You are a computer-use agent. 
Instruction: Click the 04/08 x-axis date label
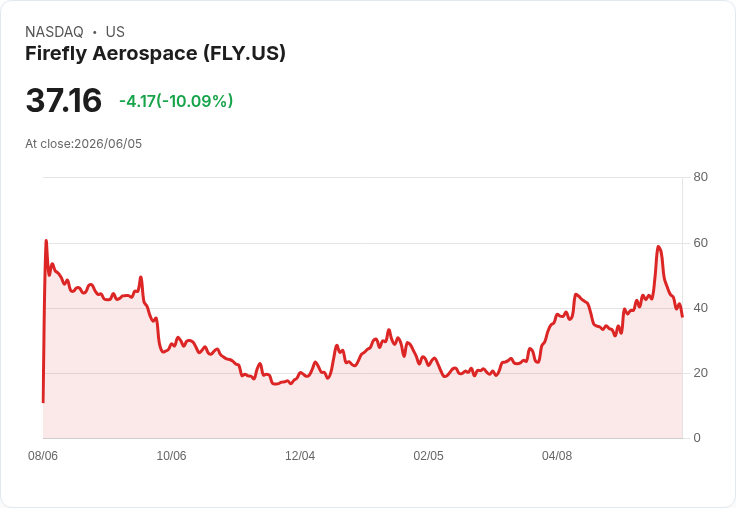(557, 456)
